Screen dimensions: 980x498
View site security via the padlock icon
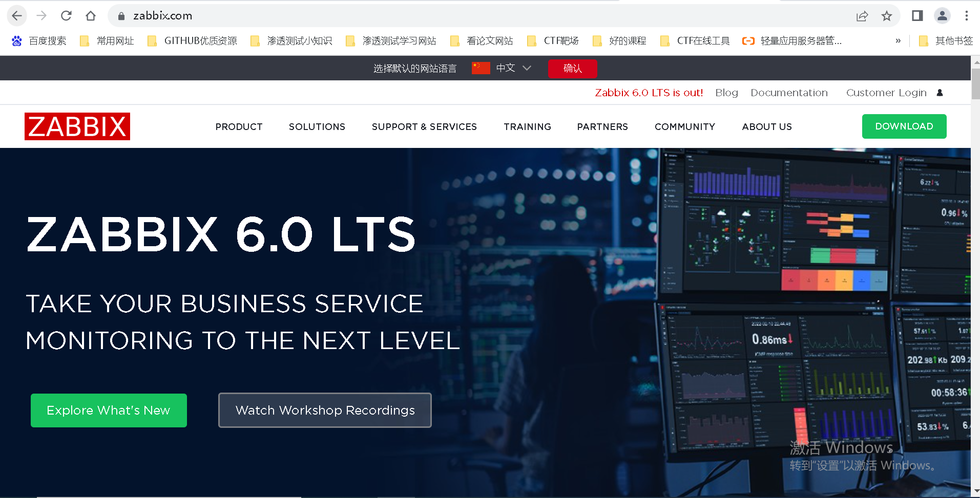click(121, 15)
